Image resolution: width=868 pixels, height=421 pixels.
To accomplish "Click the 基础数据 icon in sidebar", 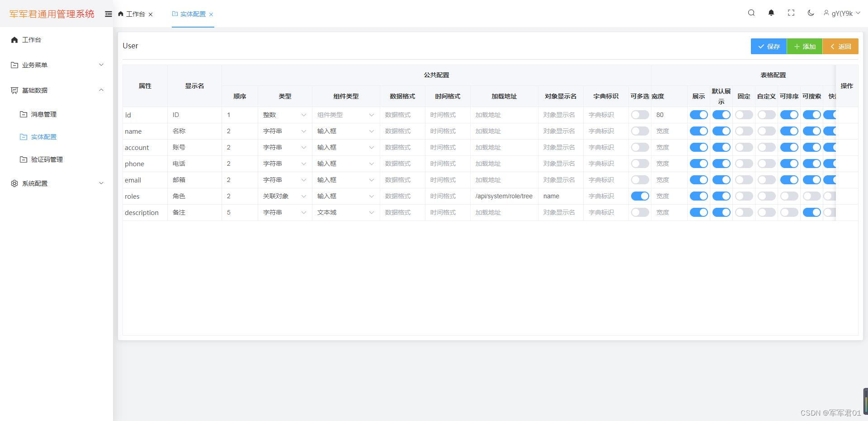I will point(14,90).
